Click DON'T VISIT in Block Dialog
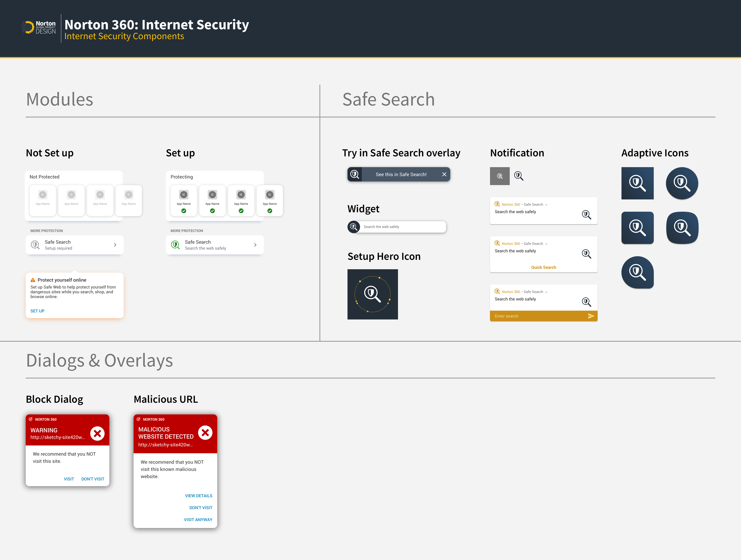Viewport: 741px width, 560px height. 93,479
